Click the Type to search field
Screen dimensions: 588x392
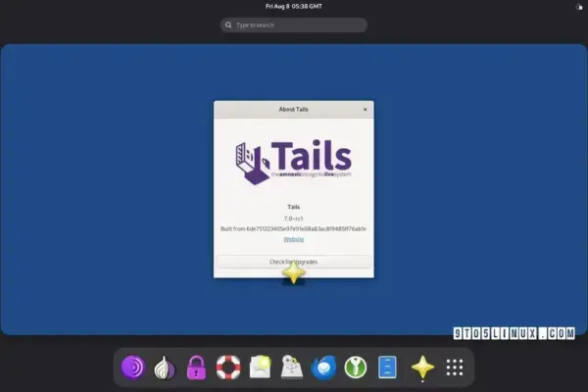coord(294,25)
